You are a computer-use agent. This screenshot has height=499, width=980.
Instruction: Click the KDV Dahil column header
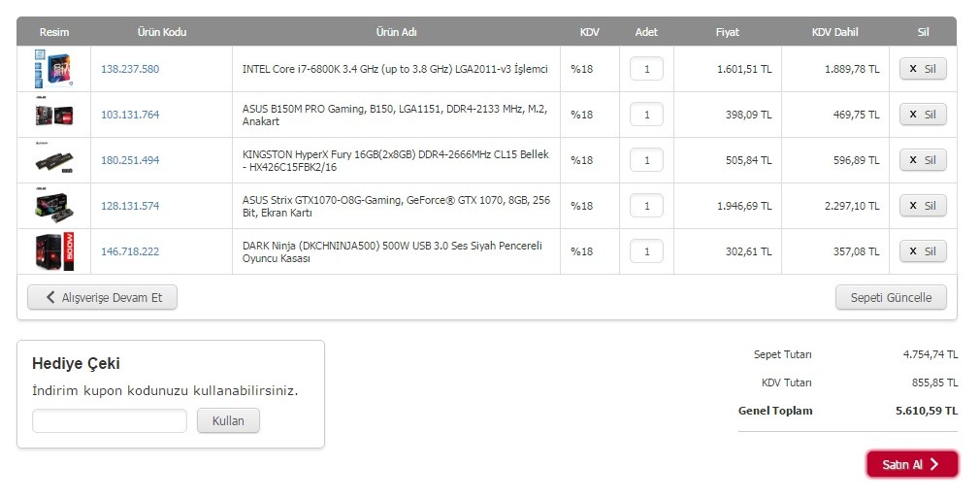pos(835,32)
